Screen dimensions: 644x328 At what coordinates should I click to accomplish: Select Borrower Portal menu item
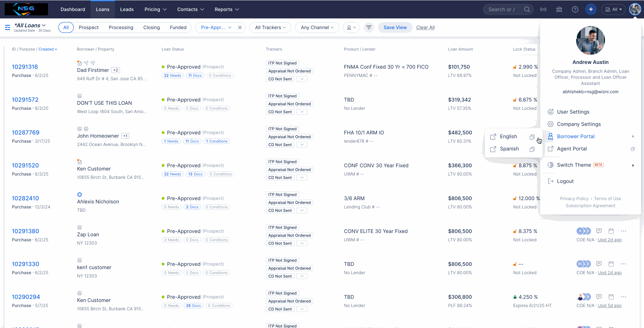[591, 137]
